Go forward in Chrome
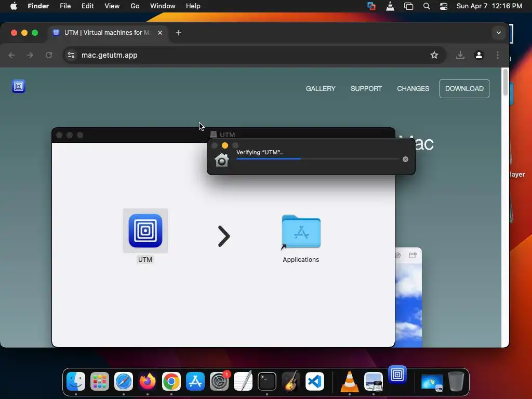The height and width of the screenshot is (399, 532). pos(30,55)
